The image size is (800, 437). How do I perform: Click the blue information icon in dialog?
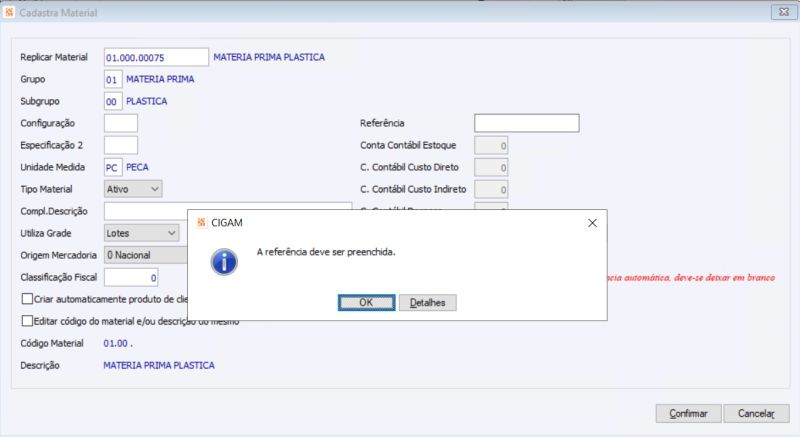(x=224, y=262)
